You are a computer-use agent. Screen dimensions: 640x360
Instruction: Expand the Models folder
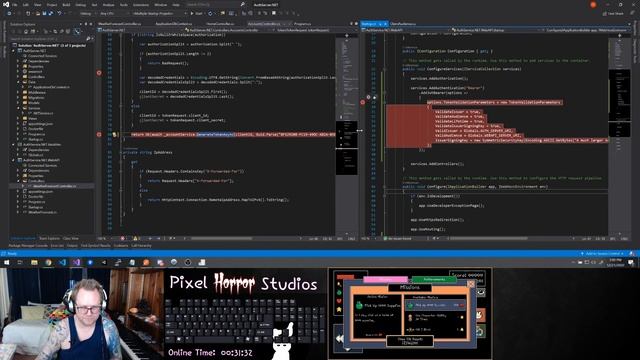coord(18,103)
